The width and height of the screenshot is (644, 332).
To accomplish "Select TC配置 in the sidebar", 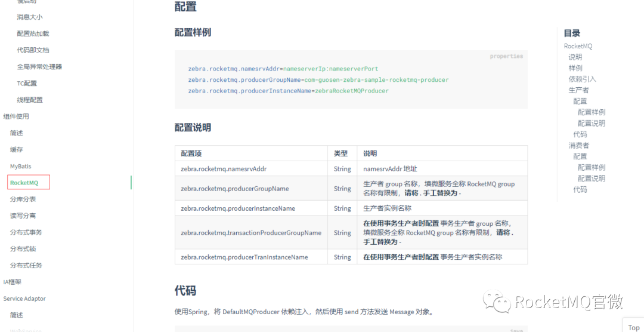I will click(x=27, y=83).
